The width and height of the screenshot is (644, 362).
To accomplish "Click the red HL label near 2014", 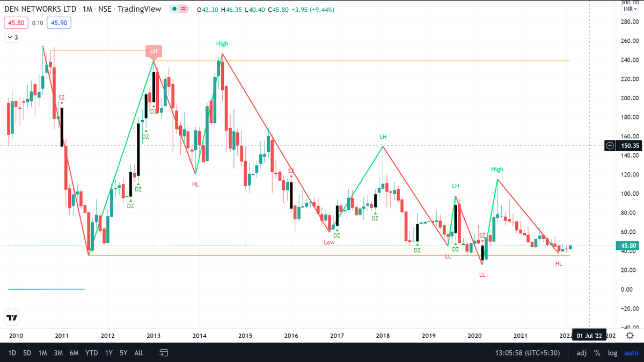I will (x=195, y=184).
